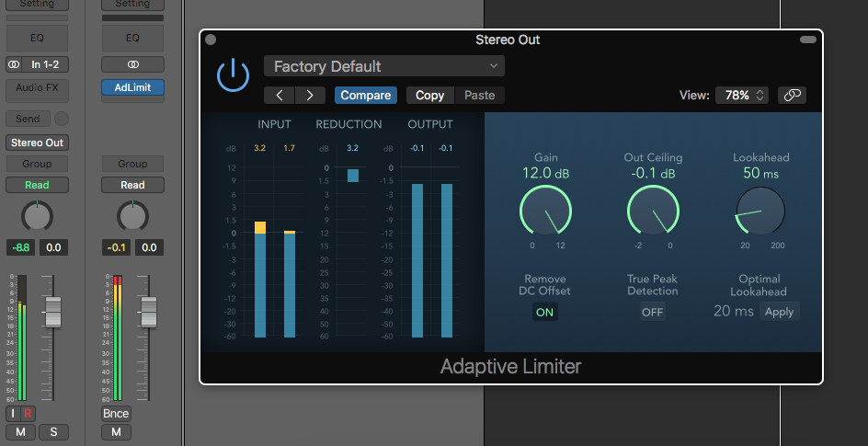
Task: Click the 1.7 right input peak value
Action: [x=289, y=148]
